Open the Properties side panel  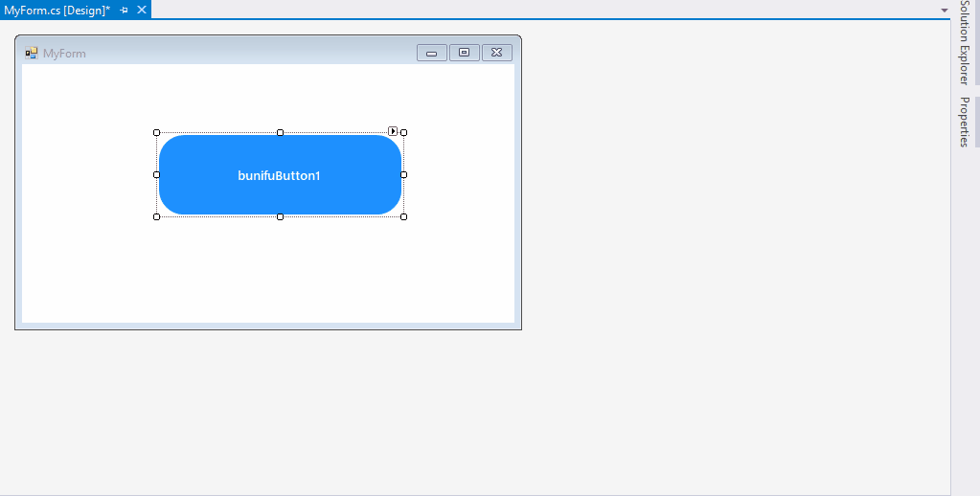(965, 122)
